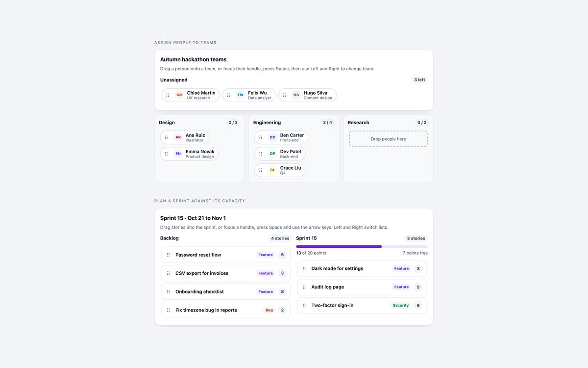The height and width of the screenshot is (368, 588).
Task: Click the 'Fix timezone bug in reports' story title
Action: tap(206, 310)
